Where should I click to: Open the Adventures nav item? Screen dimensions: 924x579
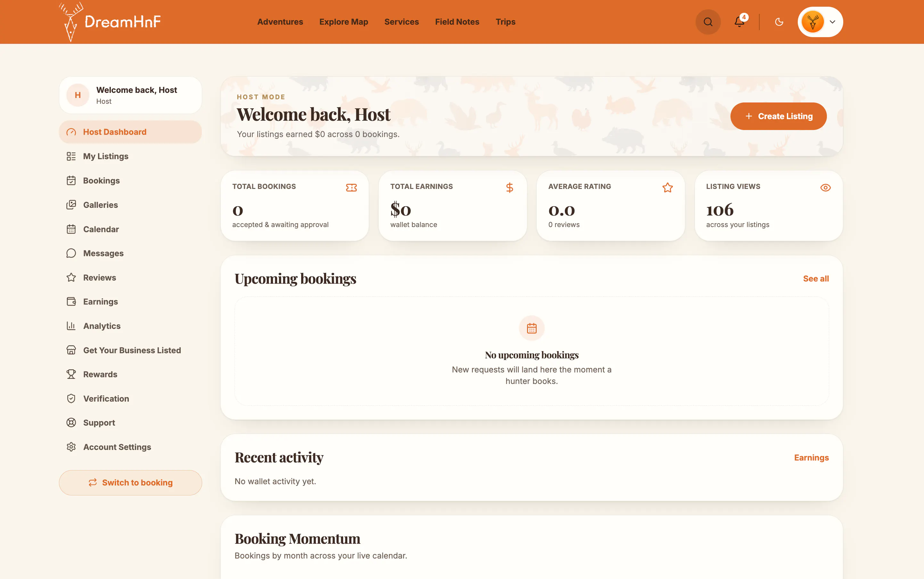click(280, 22)
